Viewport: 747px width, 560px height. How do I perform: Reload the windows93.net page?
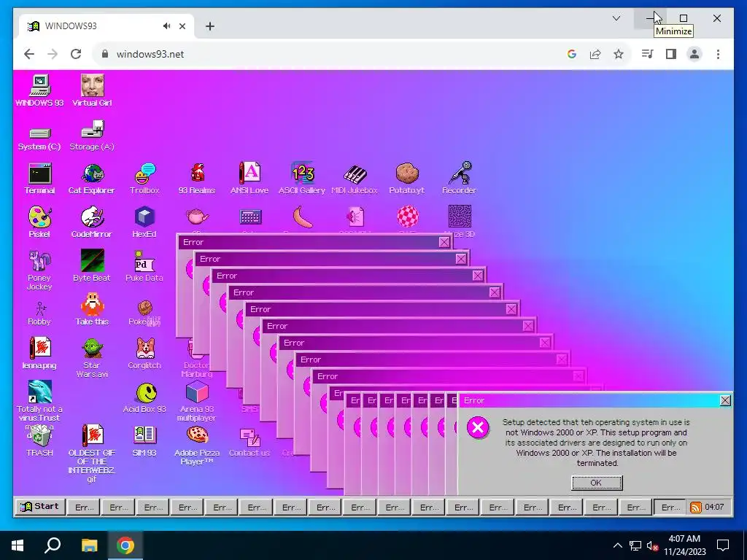pyautogui.click(x=76, y=54)
